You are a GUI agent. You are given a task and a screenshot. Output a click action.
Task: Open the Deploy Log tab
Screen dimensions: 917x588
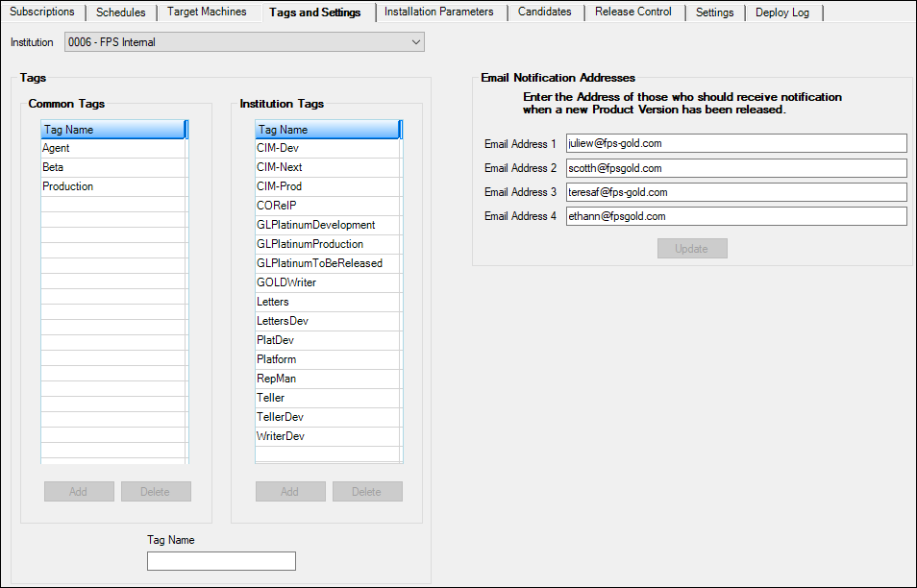(x=782, y=12)
